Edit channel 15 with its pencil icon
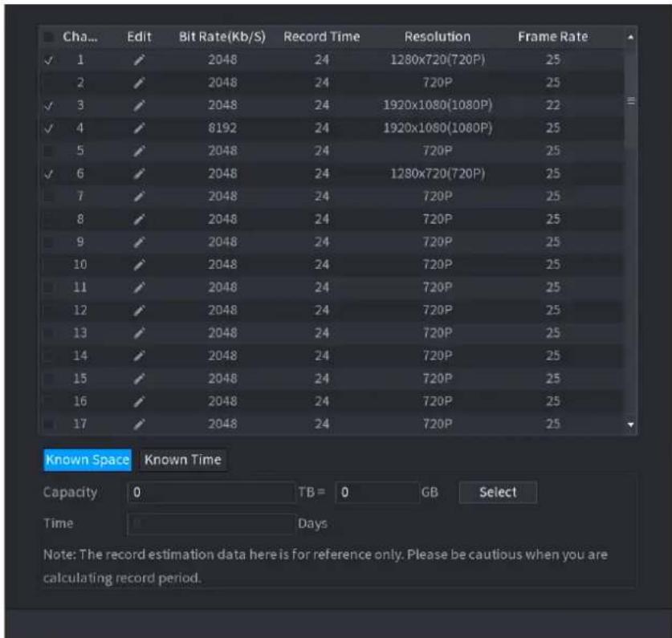This screenshot has height=638, width=672. click(x=139, y=379)
